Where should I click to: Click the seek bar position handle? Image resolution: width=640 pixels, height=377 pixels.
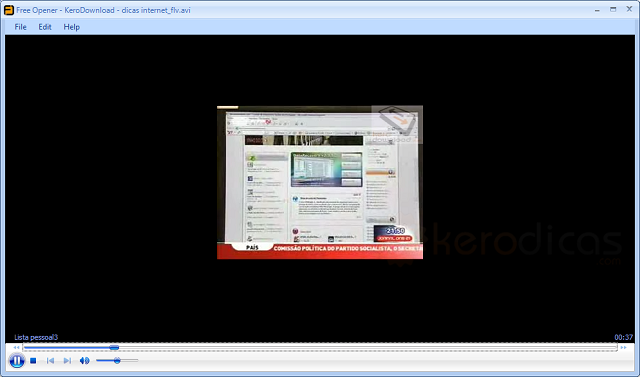pyautogui.click(x=114, y=348)
